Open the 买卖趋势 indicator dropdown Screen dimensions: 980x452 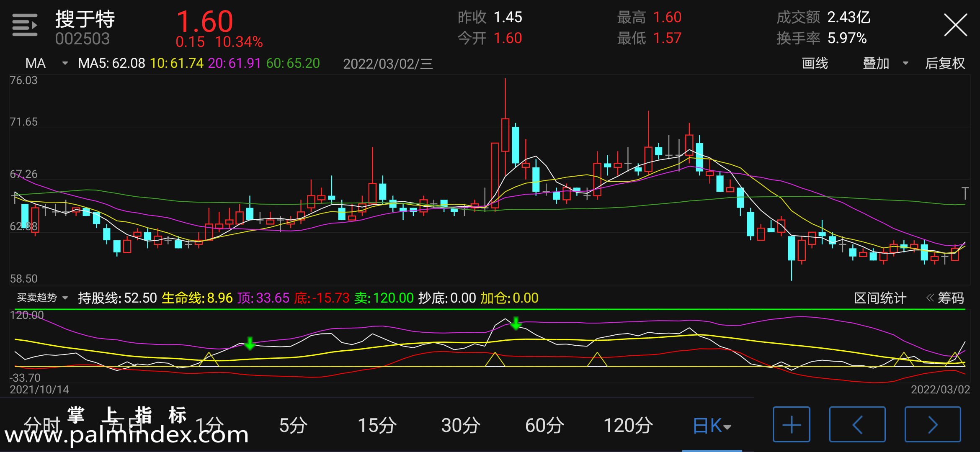click(x=42, y=298)
